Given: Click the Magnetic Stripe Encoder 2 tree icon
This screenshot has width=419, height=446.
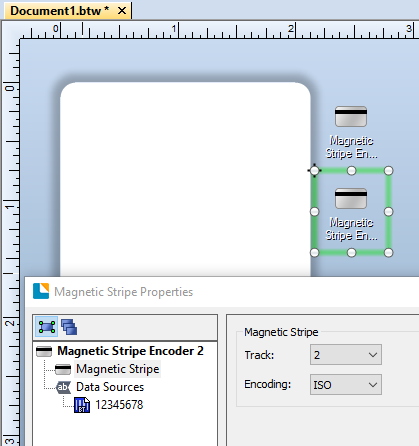Looking at the screenshot, I should tap(44, 351).
